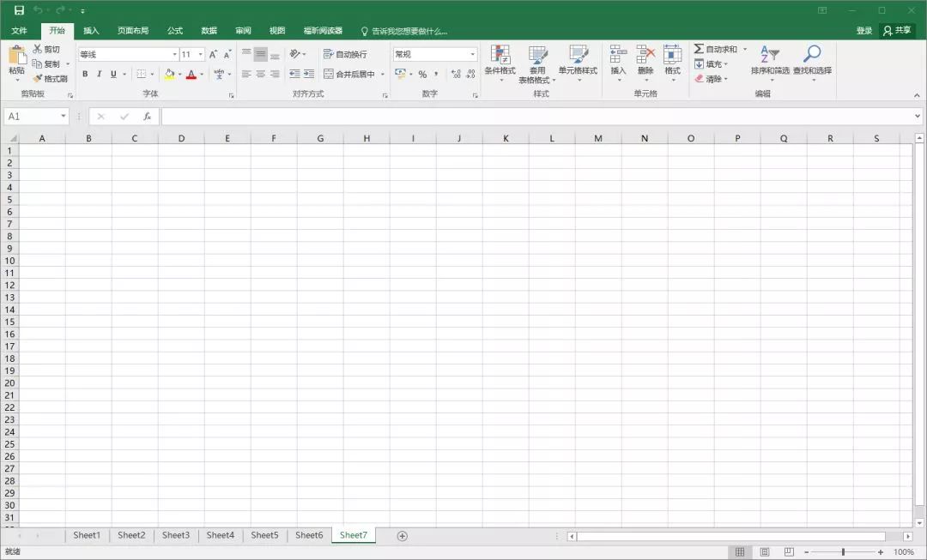Click the Share (共享) button
Screen dimensions: 927x560
pos(897,31)
